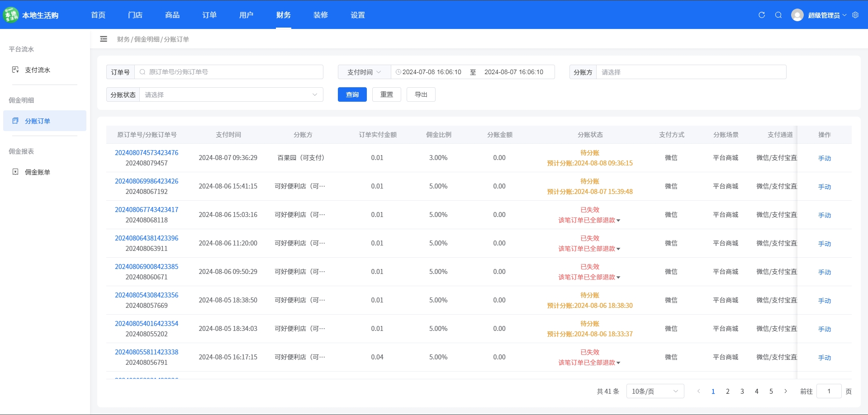
Task: Go to next page arrow in pagination
Action: click(x=786, y=391)
